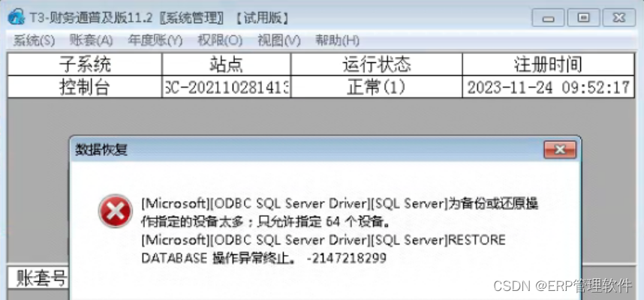Viewport: 644px width, 300px height.
Task: Close the 数据恢复 error dialog
Action: point(560,150)
